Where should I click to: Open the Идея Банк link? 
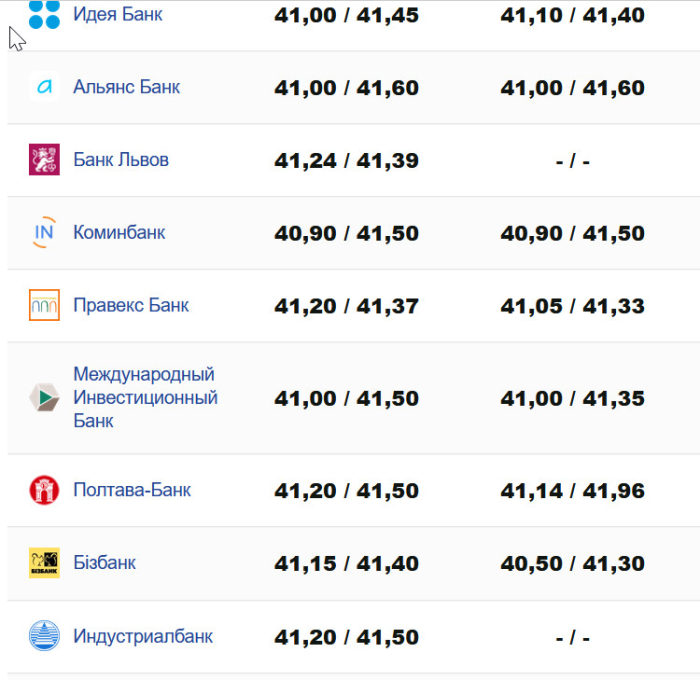pos(118,14)
